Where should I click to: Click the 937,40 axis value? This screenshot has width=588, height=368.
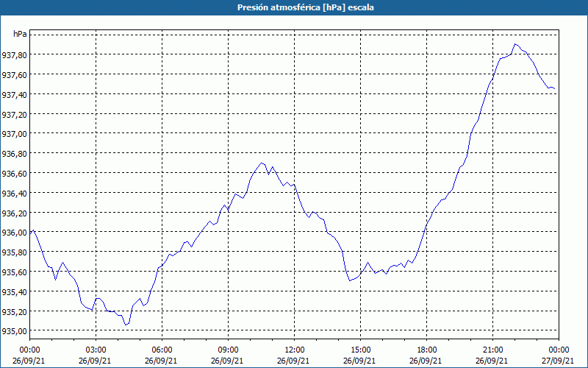coord(15,94)
